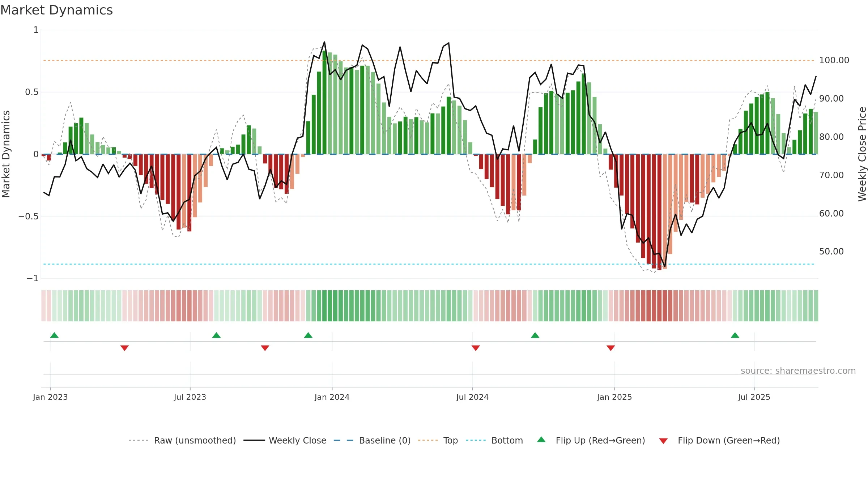Toggle the Baseline (0) legend entry
Viewport: 868px width, 488px height.
372,440
